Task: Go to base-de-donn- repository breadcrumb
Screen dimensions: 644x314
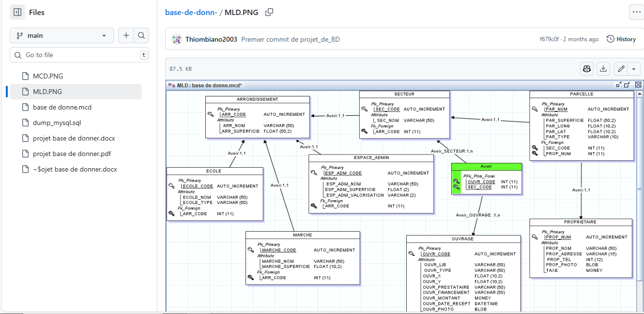Action: point(191,12)
